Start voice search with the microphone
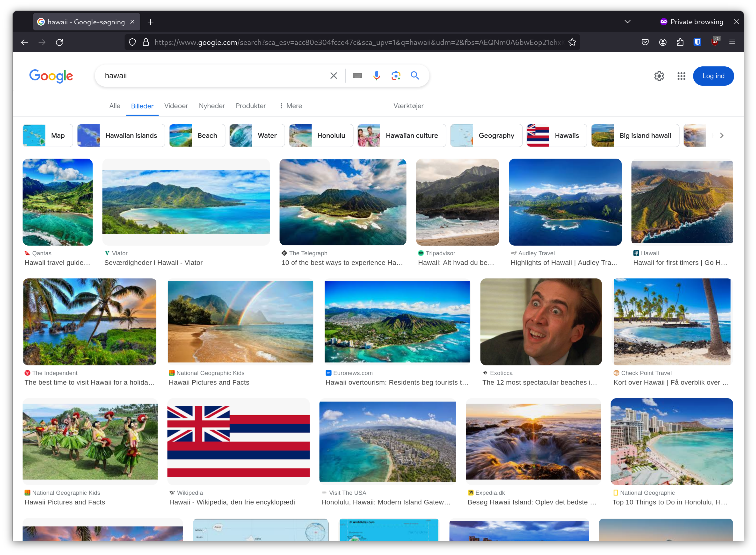The image size is (756, 555). tap(377, 76)
